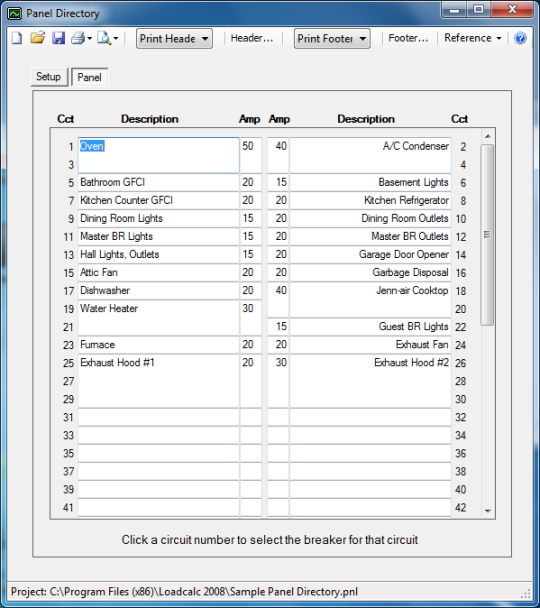
Task: Click the Garage Door Opener field
Action: click(x=370, y=254)
